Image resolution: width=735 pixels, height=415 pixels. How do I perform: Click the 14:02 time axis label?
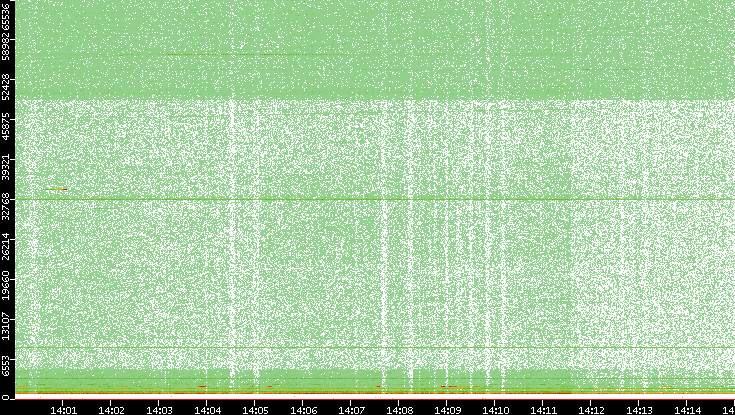111,410
